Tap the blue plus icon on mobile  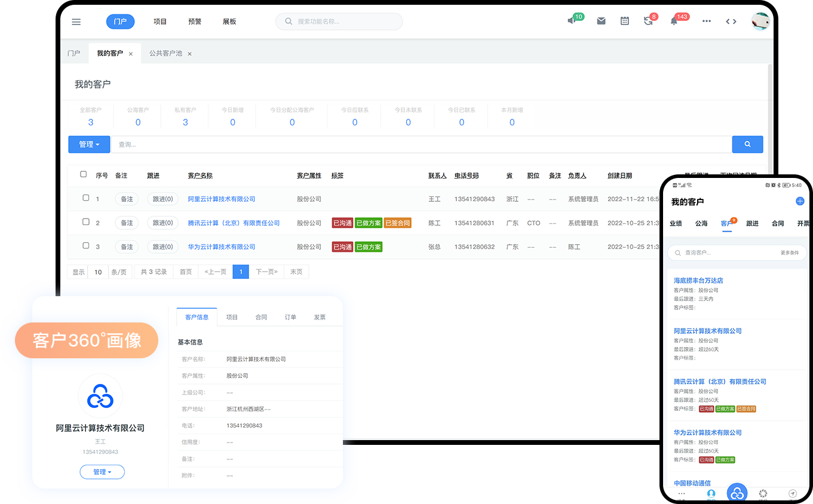800,202
